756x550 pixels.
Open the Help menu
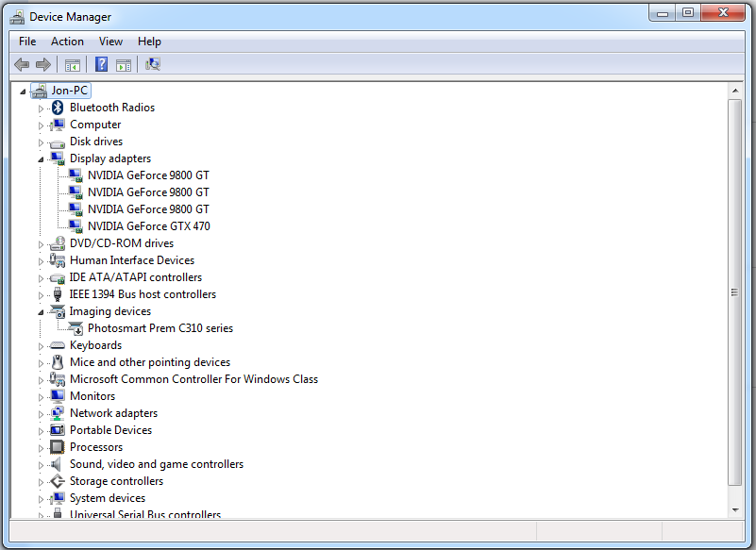click(x=149, y=42)
